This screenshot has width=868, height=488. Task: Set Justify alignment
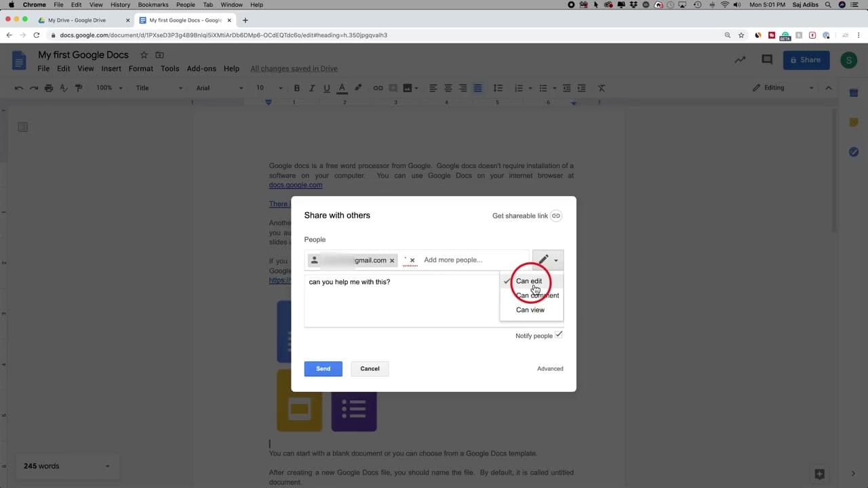pyautogui.click(x=478, y=88)
